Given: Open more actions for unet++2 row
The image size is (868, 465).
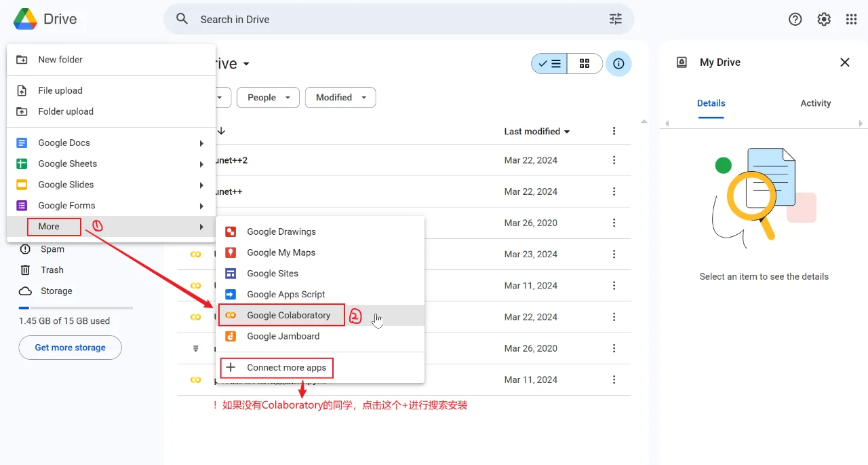Looking at the screenshot, I should (x=614, y=160).
